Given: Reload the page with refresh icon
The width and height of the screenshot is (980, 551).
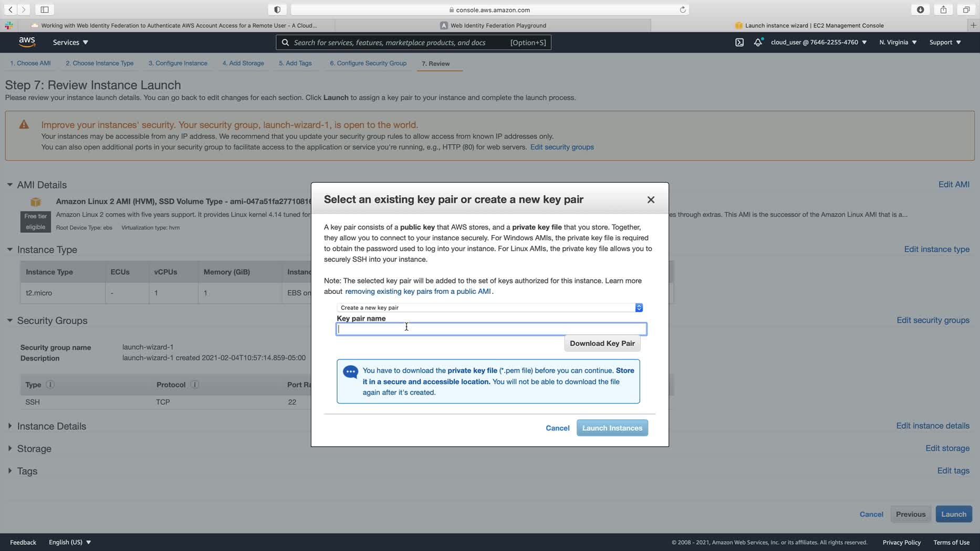Looking at the screenshot, I should click(x=683, y=9).
